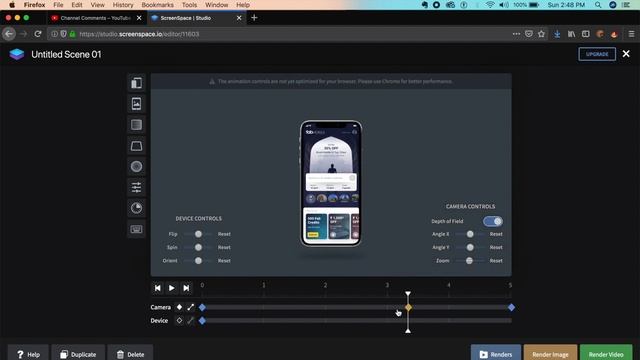Viewport: 640px width, 360px height.
Task: Open the Renders list
Action: pos(496,354)
